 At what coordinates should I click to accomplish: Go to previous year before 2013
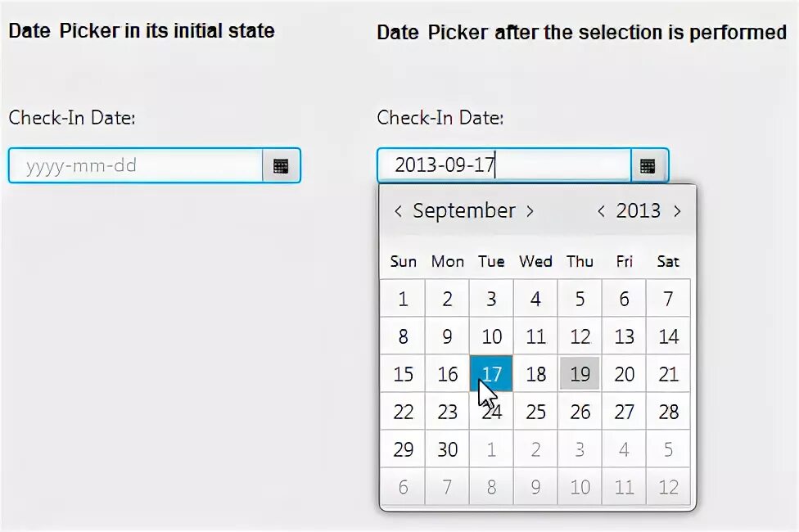tap(601, 211)
